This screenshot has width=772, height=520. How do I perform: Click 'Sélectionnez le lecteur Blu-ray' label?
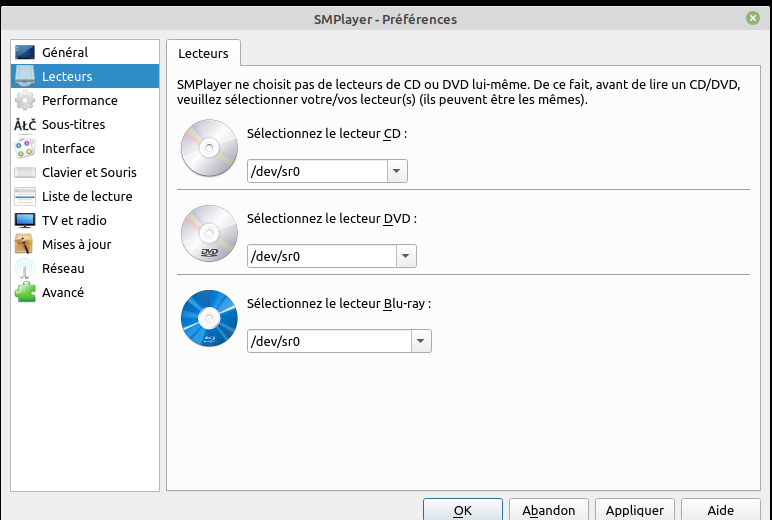[x=339, y=303]
